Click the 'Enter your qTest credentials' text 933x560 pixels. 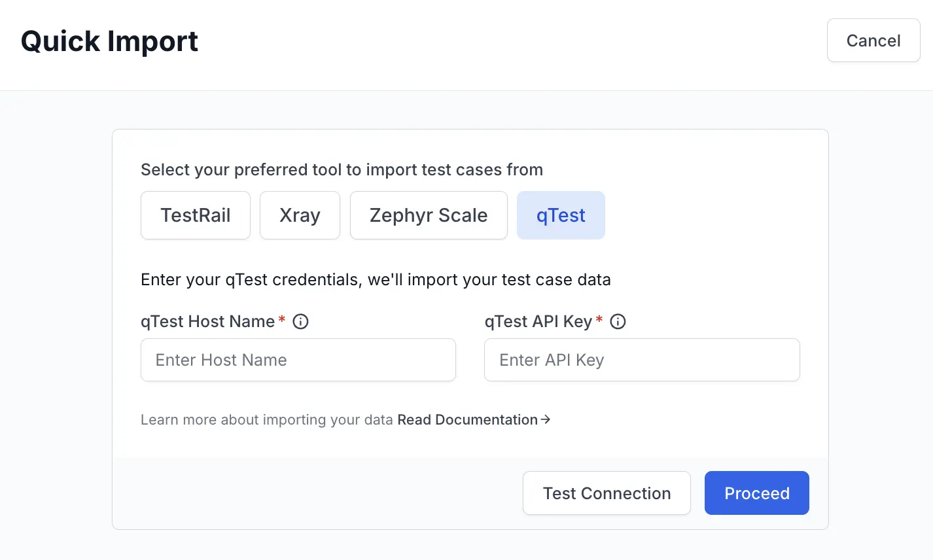click(376, 280)
